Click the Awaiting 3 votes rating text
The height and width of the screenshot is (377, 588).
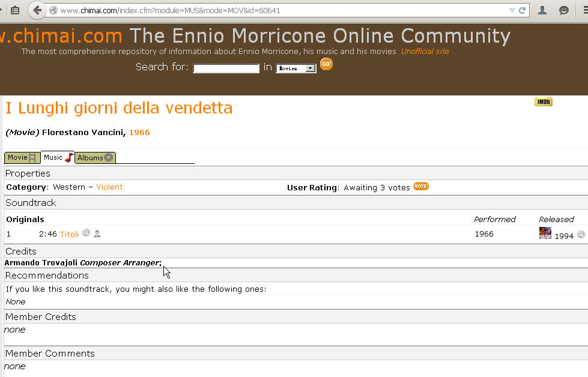377,187
